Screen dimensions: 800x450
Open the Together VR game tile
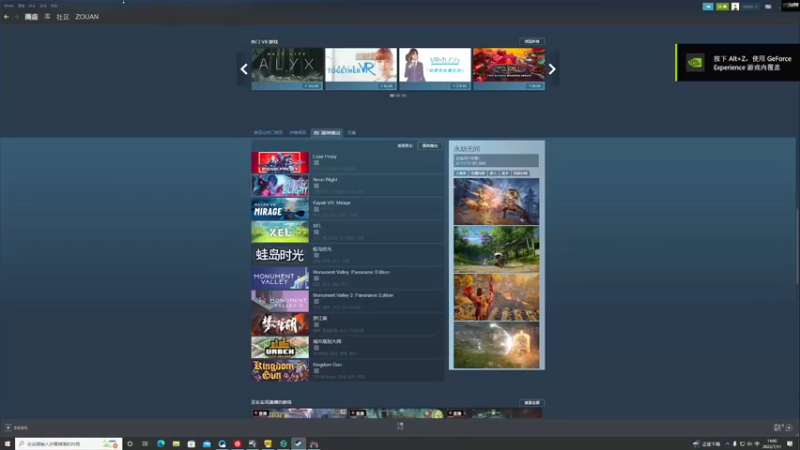pyautogui.click(x=361, y=69)
